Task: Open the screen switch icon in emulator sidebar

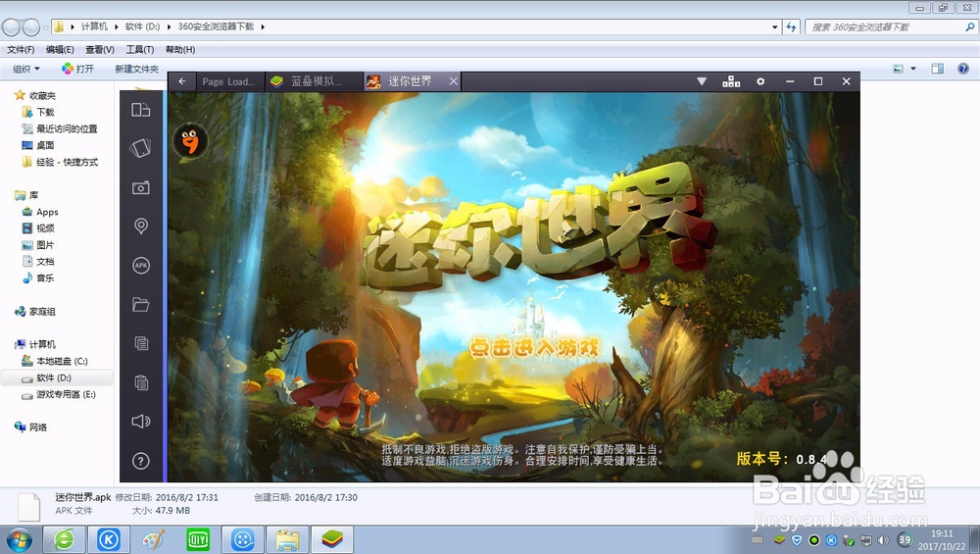Action: pos(140,110)
